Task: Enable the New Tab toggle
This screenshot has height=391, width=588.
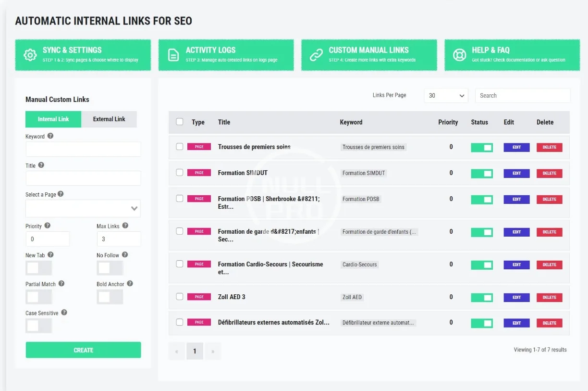Action: [x=38, y=268]
